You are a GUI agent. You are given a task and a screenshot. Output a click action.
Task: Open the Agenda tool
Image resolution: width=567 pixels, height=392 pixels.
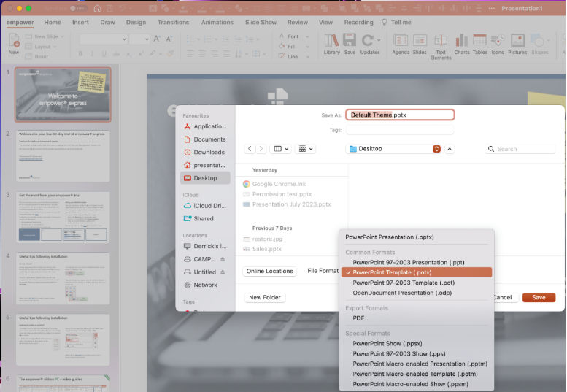click(x=401, y=44)
